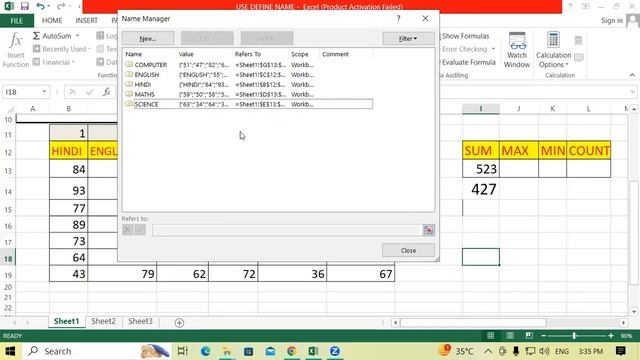Open Filter dropdown in Name Manager

tap(408, 38)
